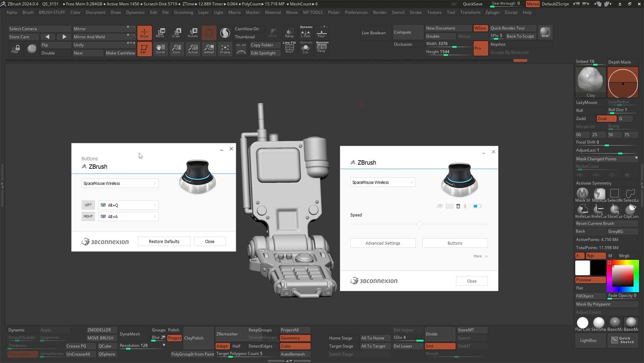This screenshot has height=363, width=644.
Task: Open the Stroke menu
Action: pyautogui.click(x=415, y=12)
